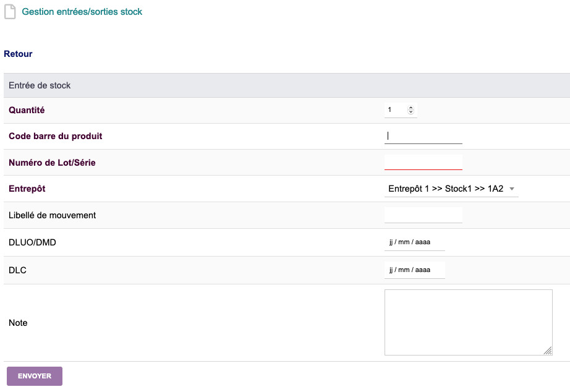Decrease quantity with the stepper down arrow
Viewport: 570px width, 392px height.
pyautogui.click(x=411, y=113)
